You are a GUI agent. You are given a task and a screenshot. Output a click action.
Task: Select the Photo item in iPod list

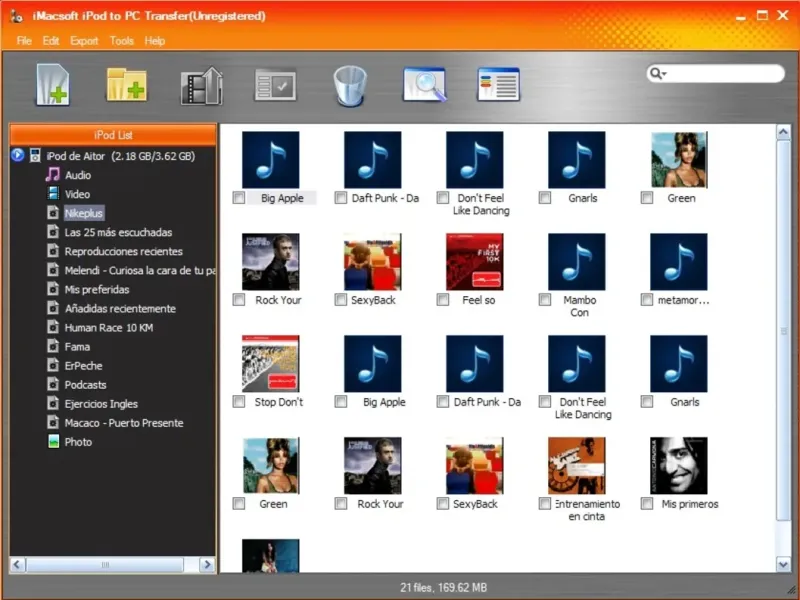tap(77, 442)
